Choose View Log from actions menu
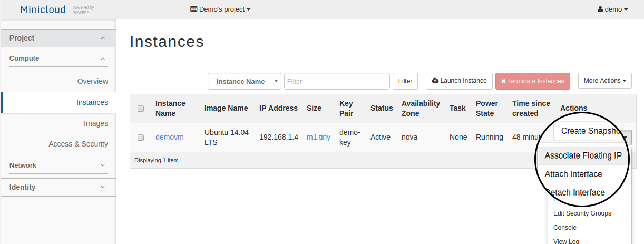Screen dimensions: 644x244 567,241
